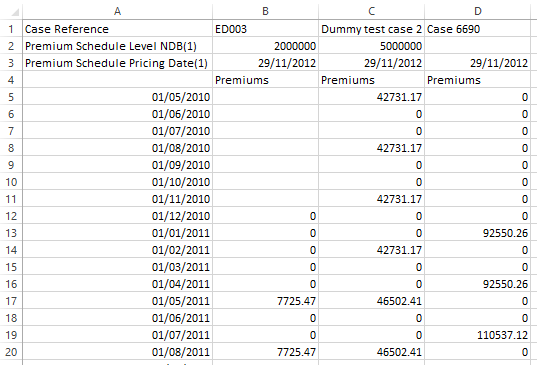Select the Case 6690 cell
The image size is (537, 365).
click(x=478, y=29)
